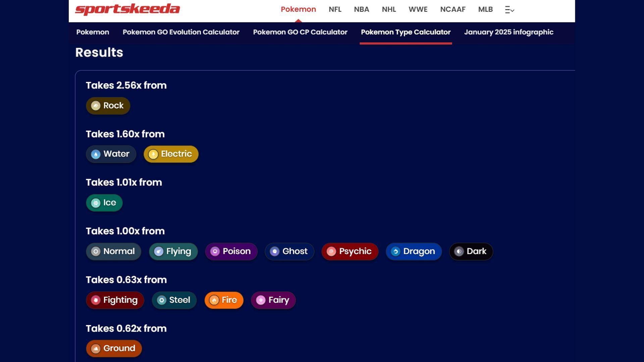
Task: Click the January 2025 infographic link
Action: click(x=508, y=32)
